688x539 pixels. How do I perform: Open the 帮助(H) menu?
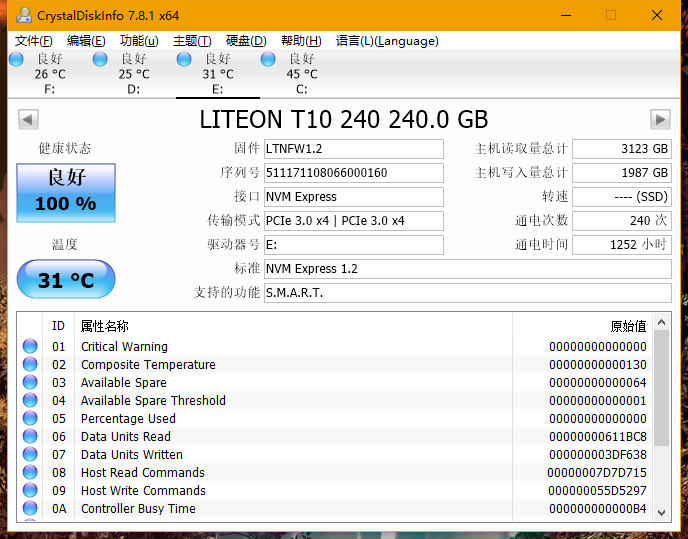click(x=301, y=41)
